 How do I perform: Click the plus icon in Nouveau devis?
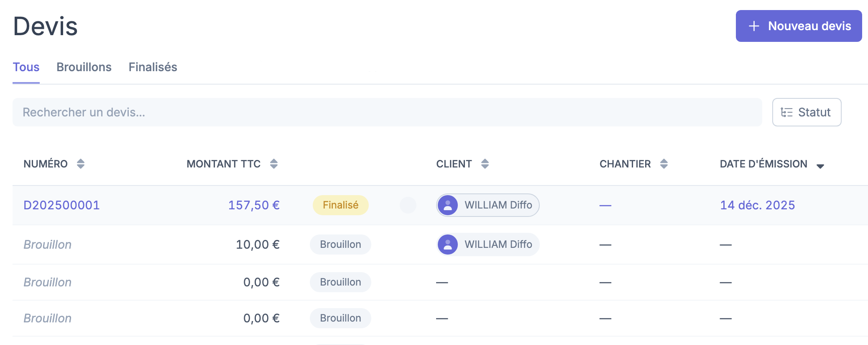pyautogui.click(x=754, y=26)
